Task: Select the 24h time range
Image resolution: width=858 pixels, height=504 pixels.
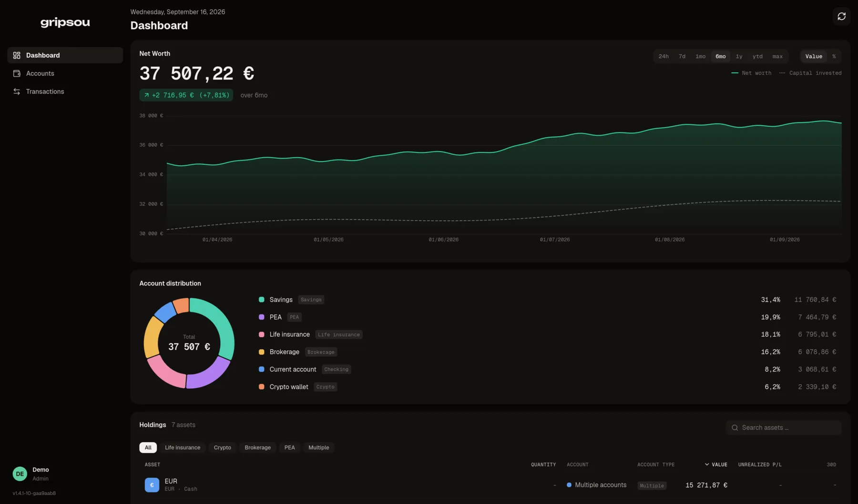Action: pyautogui.click(x=663, y=56)
